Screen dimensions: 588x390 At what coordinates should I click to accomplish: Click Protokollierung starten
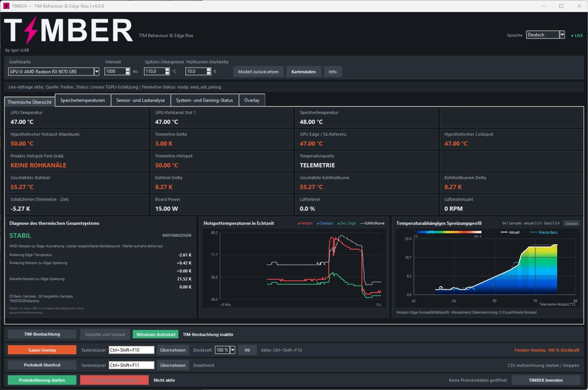[x=42, y=380]
